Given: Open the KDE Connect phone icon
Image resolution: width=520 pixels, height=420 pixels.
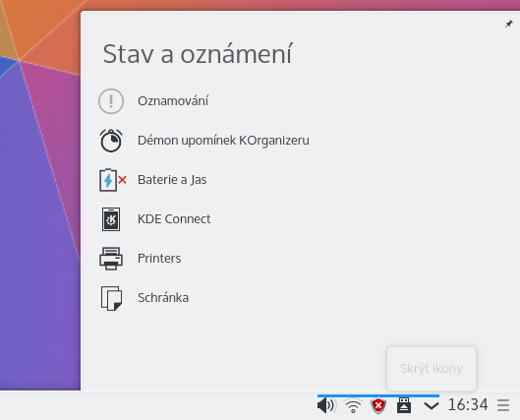Looking at the screenshot, I should pyautogui.click(x=111, y=219).
